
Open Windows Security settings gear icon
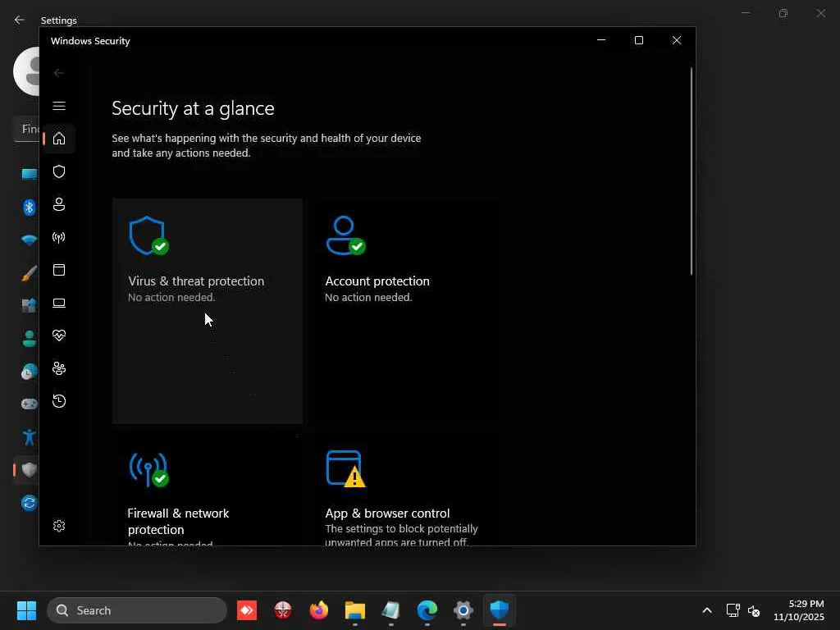click(59, 526)
